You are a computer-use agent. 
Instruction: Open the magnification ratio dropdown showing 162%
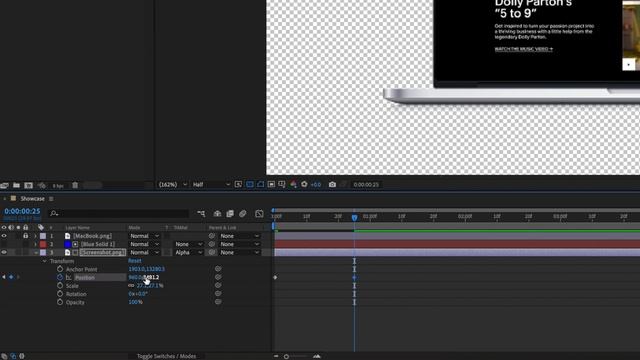(173, 185)
